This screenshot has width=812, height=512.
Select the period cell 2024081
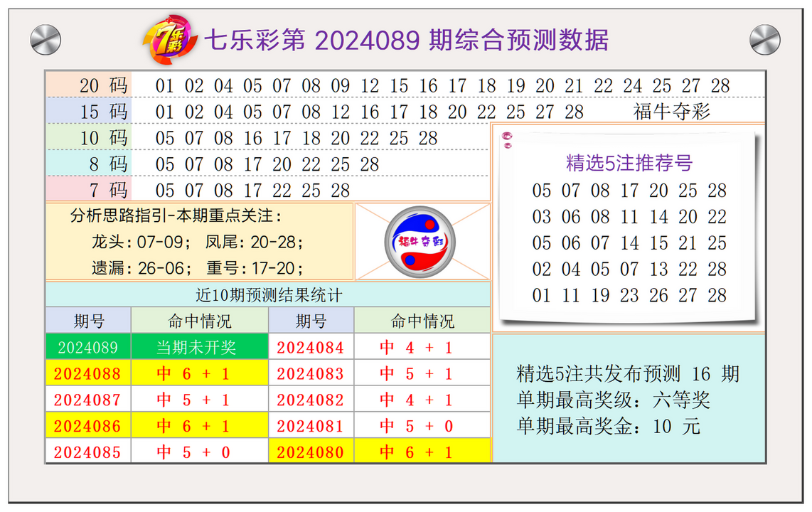[x=311, y=425]
